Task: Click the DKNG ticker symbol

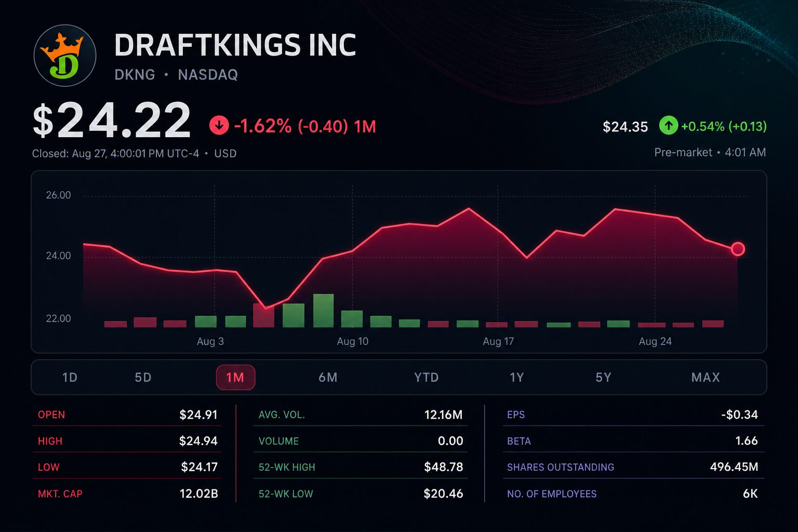Action: (x=135, y=75)
